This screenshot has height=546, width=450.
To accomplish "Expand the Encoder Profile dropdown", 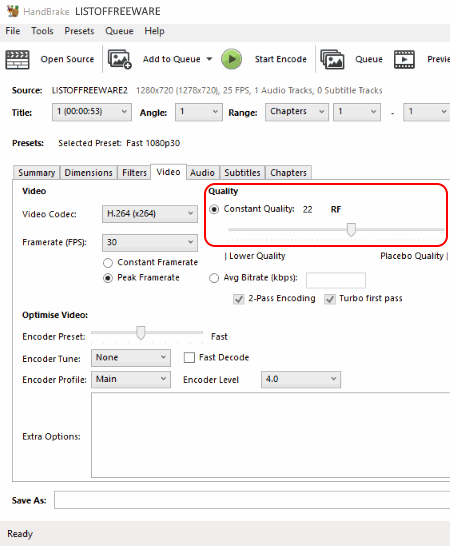I will tap(131, 380).
